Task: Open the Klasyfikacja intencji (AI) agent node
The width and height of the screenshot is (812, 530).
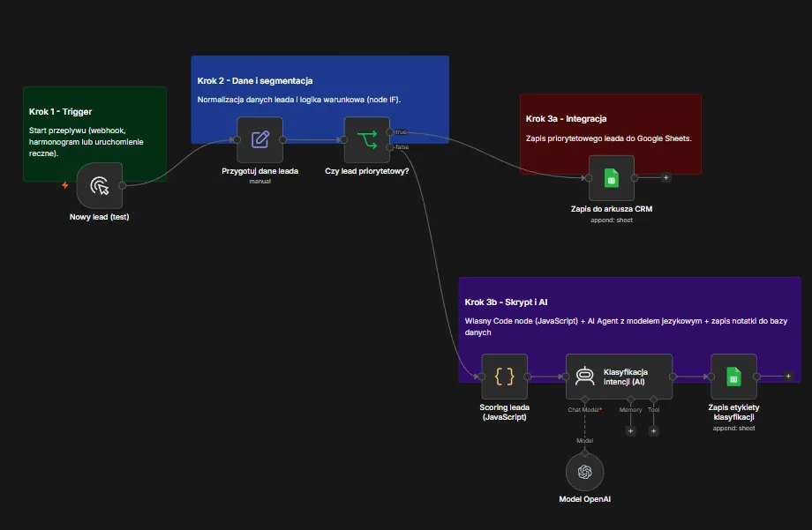Action: (x=620, y=377)
